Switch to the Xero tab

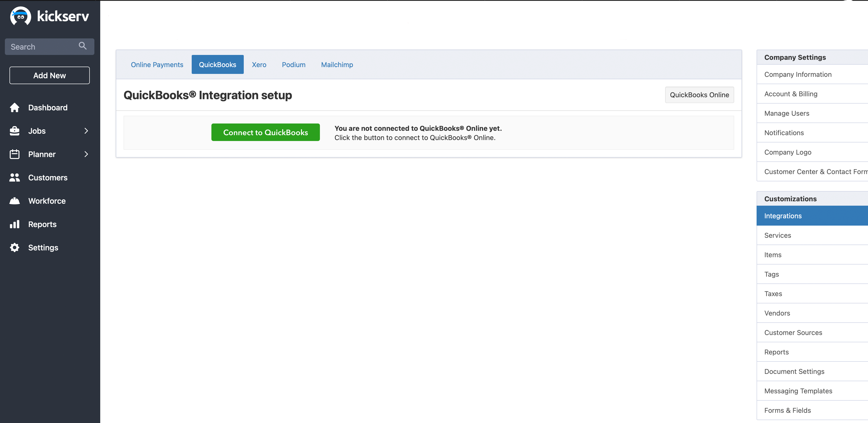(x=259, y=65)
